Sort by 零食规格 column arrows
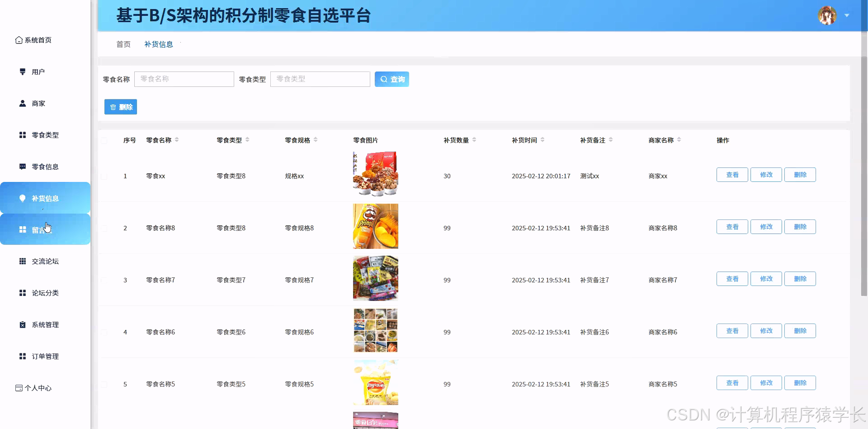 pos(316,140)
